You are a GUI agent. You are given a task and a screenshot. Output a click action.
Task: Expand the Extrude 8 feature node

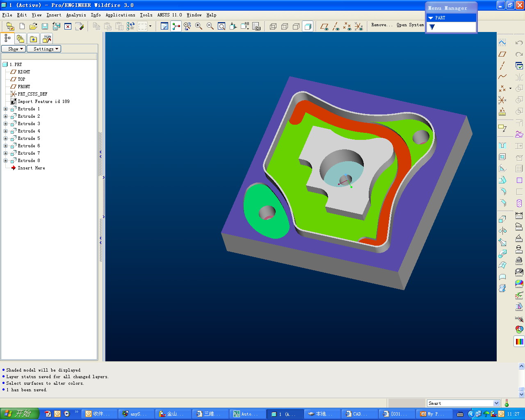(x=6, y=161)
